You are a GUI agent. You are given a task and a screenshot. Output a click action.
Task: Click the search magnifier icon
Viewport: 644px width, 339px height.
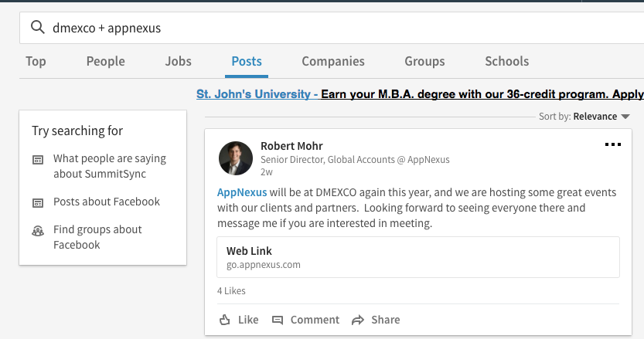point(37,29)
